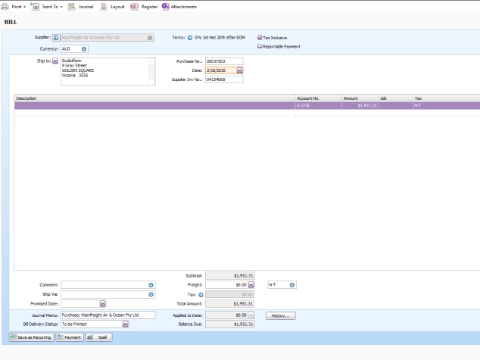The width and height of the screenshot is (480, 360).
Task: Click the Terms zoom arrow icon
Action: coord(190,38)
